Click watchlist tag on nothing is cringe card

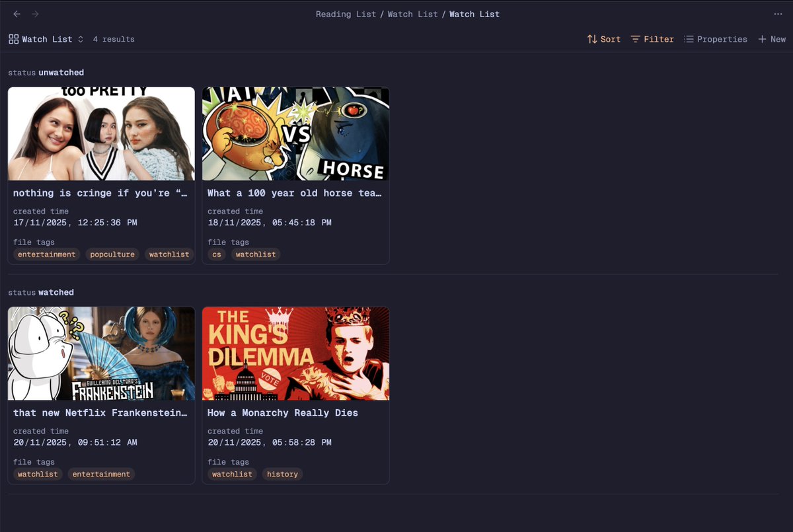pyautogui.click(x=169, y=254)
